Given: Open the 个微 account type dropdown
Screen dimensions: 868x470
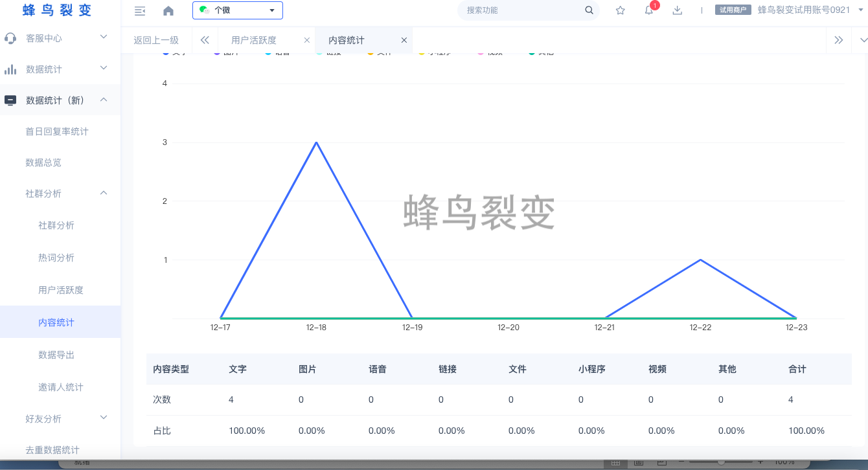Looking at the screenshot, I should [x=238, y=10].
